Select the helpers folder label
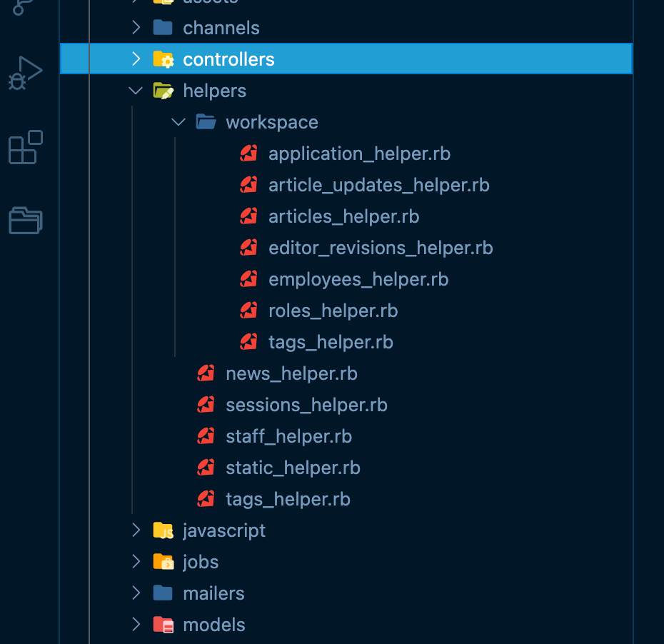This screenshot has width=664, height=644. 215,91
